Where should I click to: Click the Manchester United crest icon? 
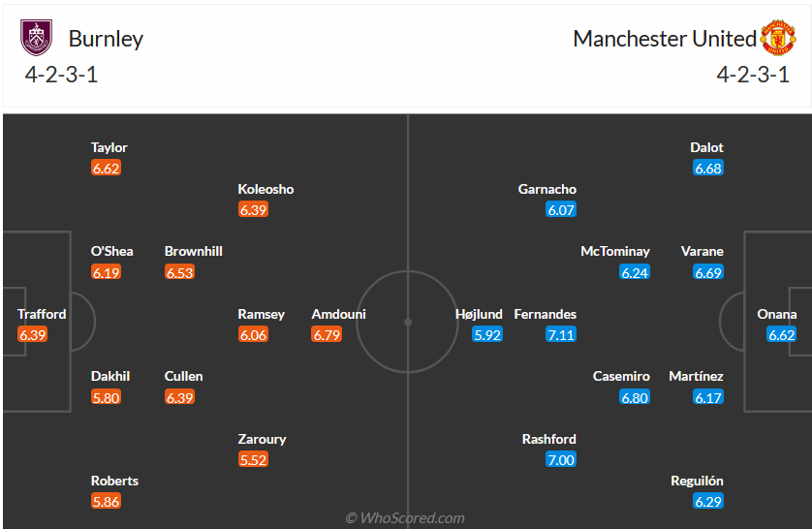[776, 39]
